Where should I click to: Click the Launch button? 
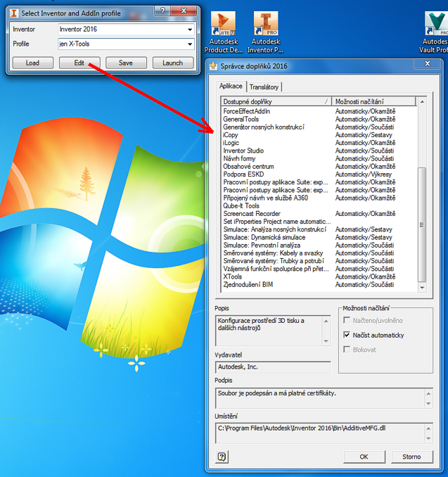pyautogui.click(x=172, y=63)
